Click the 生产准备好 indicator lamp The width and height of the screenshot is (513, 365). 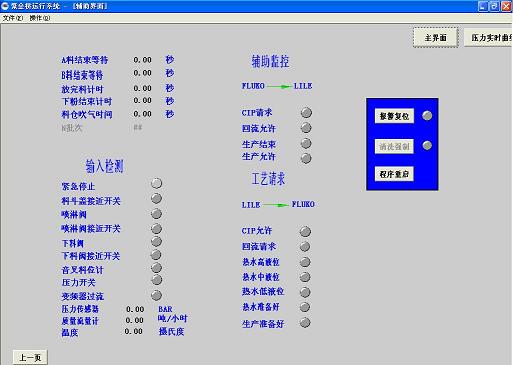[305, 322]
